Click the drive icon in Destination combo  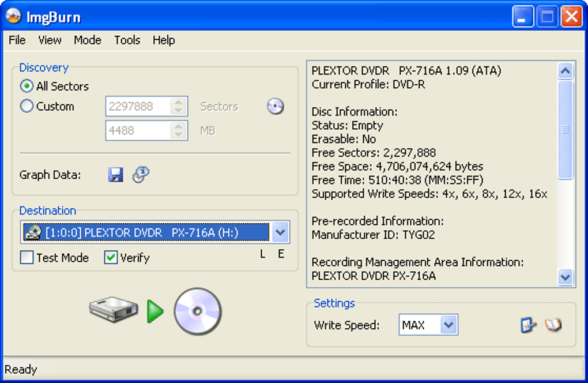(33, 232)
